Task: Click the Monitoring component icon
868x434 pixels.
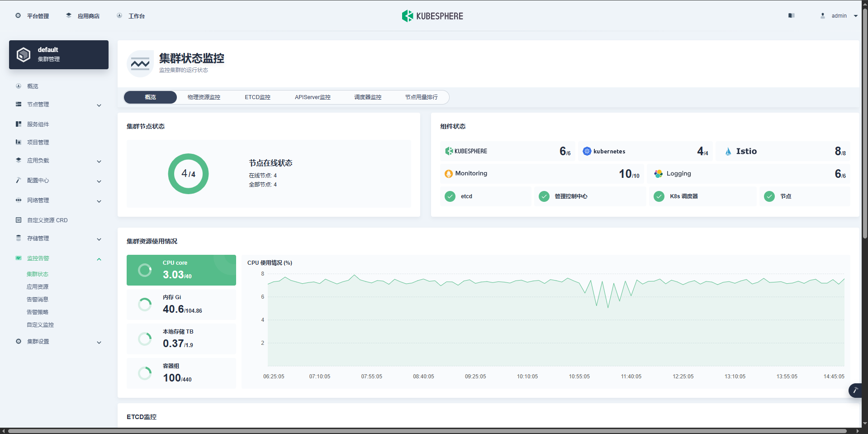Action: [449, 174]
